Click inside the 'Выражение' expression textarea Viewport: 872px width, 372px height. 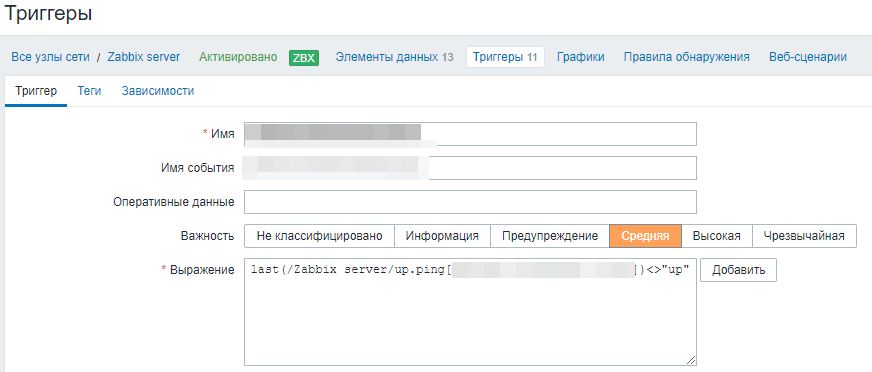[x=470, y=311]
